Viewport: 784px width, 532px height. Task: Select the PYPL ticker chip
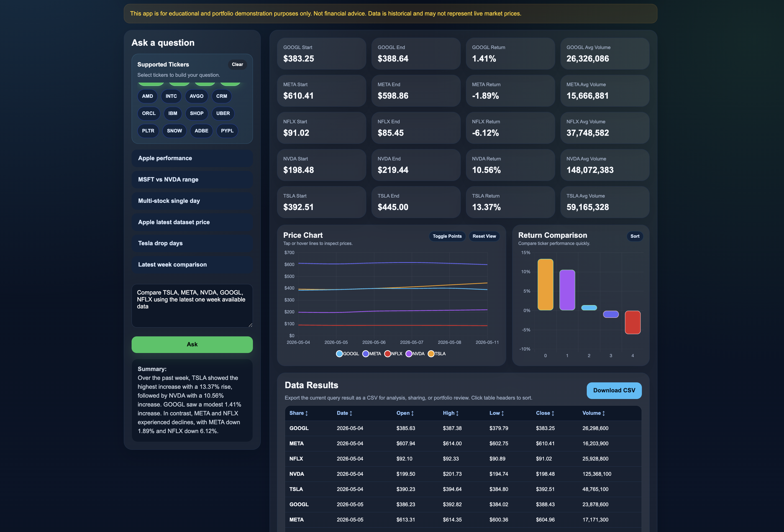coord(227,131)
